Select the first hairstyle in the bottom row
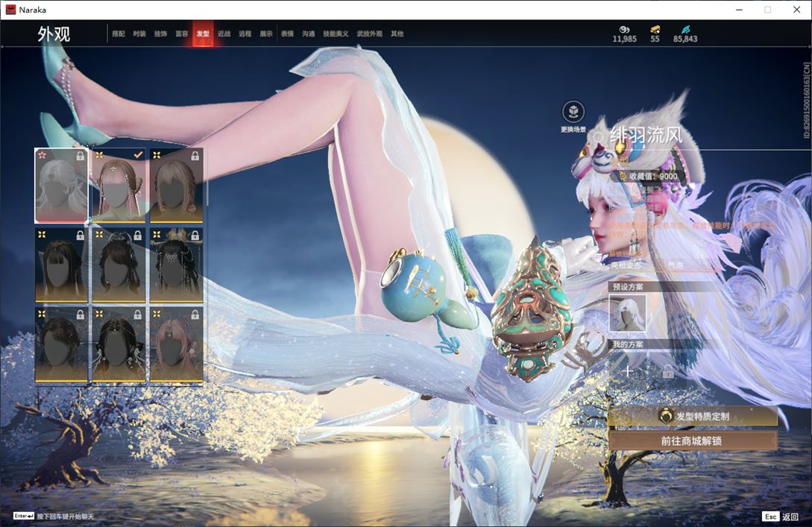 [x=61, y=345]
